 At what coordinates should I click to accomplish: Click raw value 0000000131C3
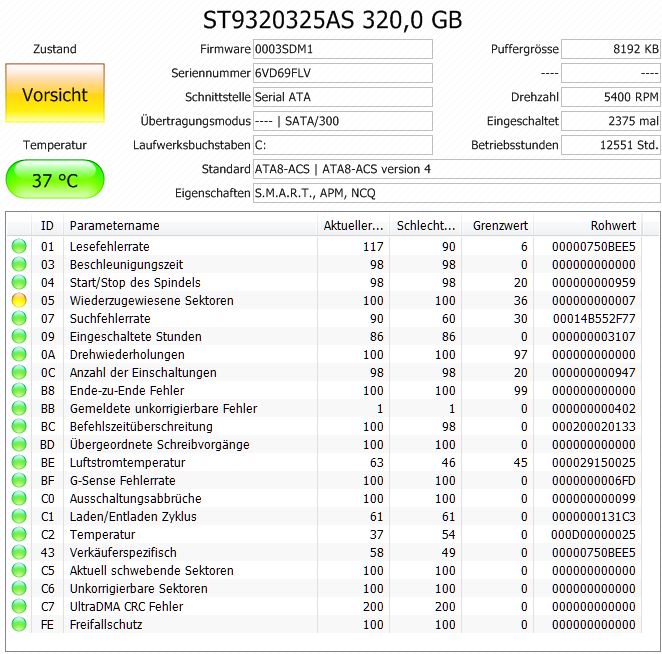tap(594, 517)
